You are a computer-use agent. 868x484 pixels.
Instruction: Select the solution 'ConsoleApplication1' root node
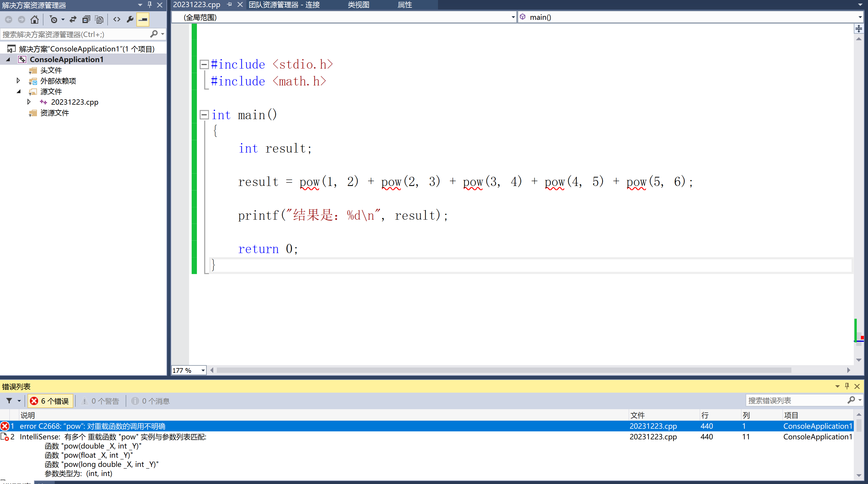pyautogui.click(x=87, y=49)
